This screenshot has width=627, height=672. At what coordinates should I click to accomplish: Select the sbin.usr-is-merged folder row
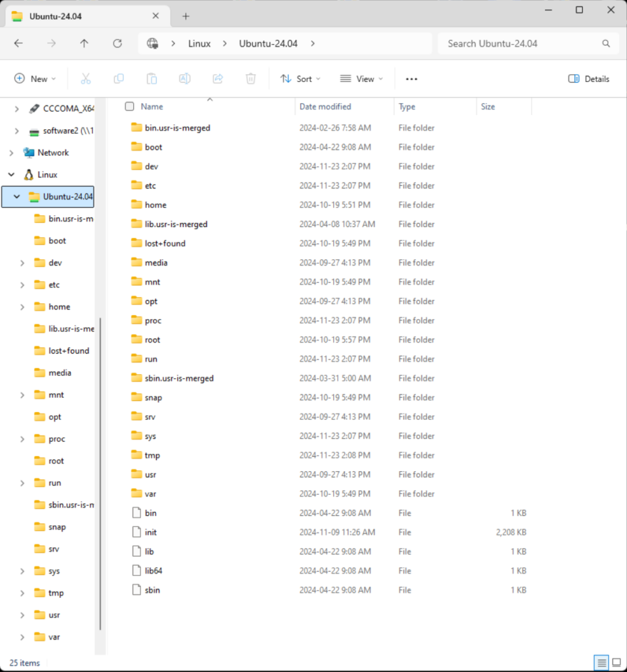(329, 378)
